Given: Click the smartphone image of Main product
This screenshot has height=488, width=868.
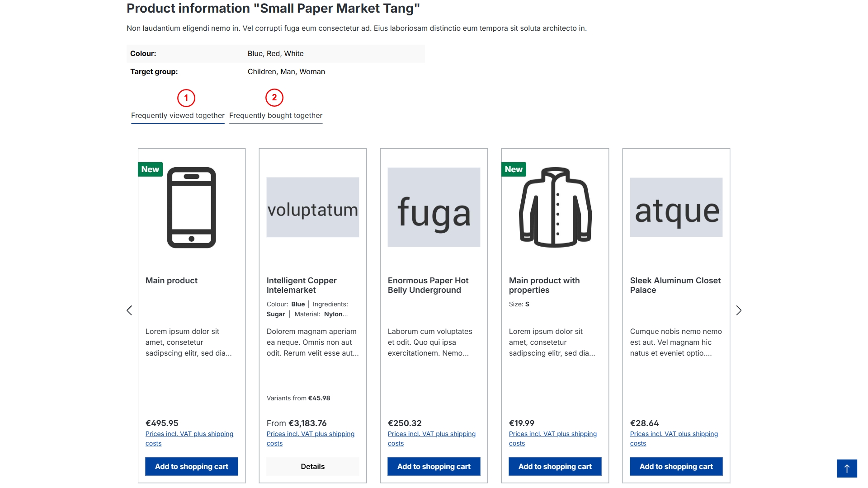Looking at the screenshot, I should pos(191,207).
